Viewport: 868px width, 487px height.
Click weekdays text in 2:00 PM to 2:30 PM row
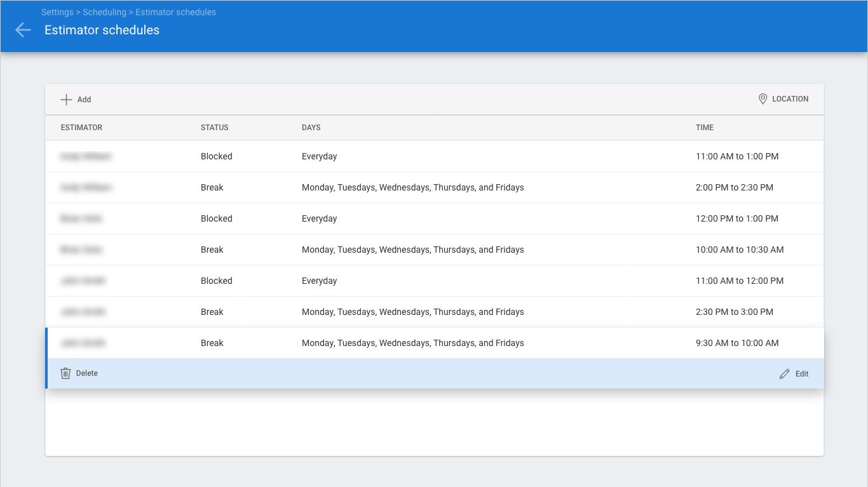pyautogui.click(x=413, y=187)
